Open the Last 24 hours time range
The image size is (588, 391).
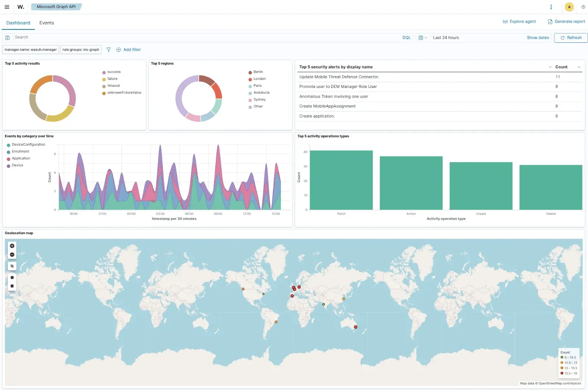pos(446,38)
